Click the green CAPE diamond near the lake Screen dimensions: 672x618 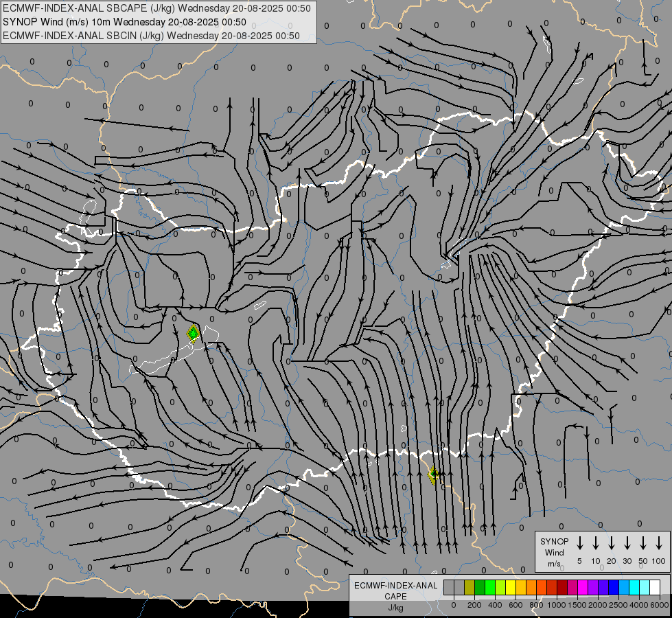(194, 333)
